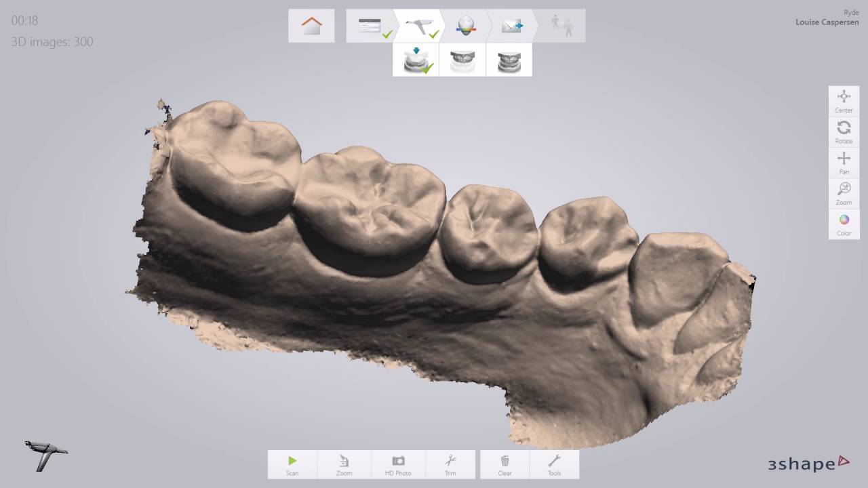
Task: Start scanning with the Scan button
Action: pyautogui.click(x=292, y=464)
